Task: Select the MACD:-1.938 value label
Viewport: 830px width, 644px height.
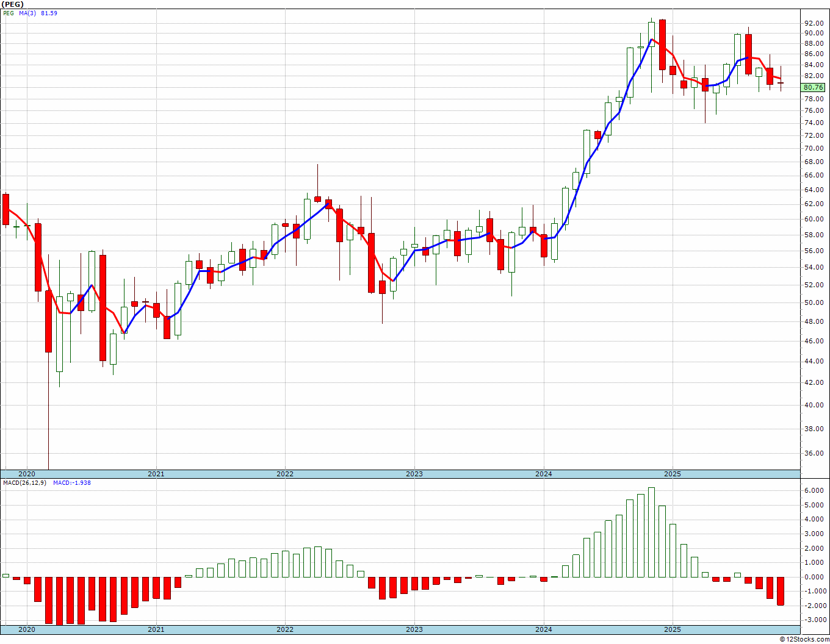Action: coord(72,482)
